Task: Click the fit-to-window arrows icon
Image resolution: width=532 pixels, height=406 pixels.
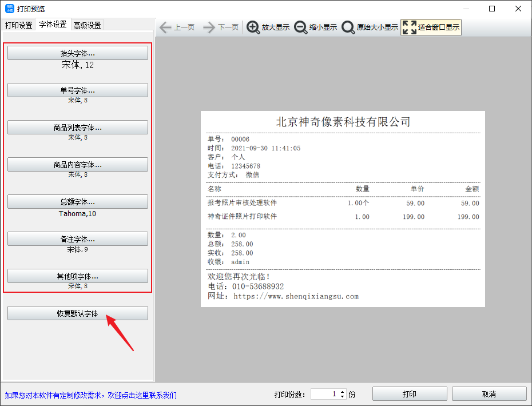Action: coord(409,27)
